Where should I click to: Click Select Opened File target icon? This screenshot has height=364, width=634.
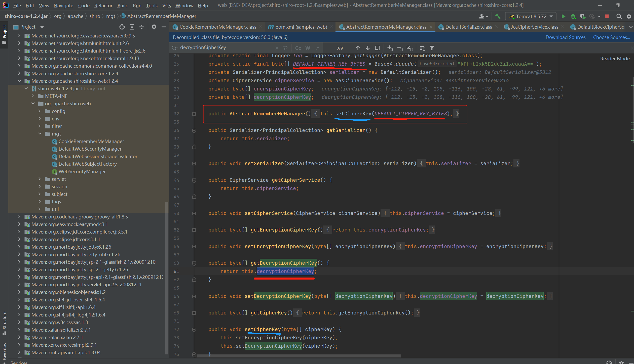coord(122,27)
